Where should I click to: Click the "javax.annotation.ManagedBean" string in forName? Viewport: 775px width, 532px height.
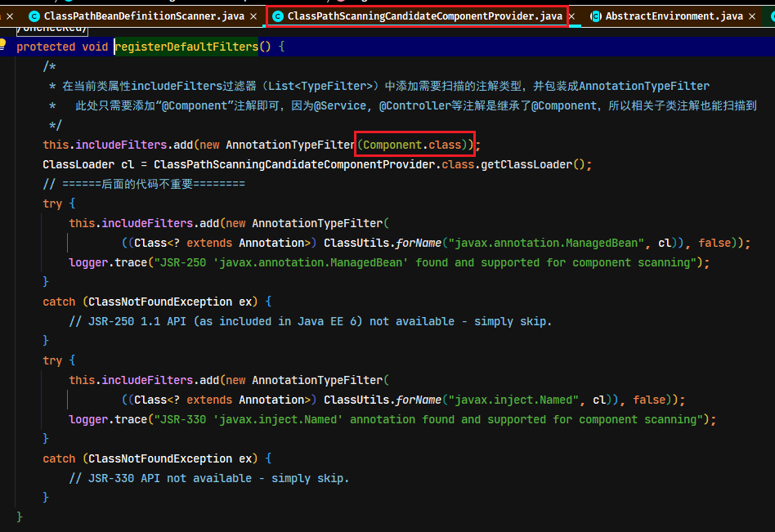546,243
